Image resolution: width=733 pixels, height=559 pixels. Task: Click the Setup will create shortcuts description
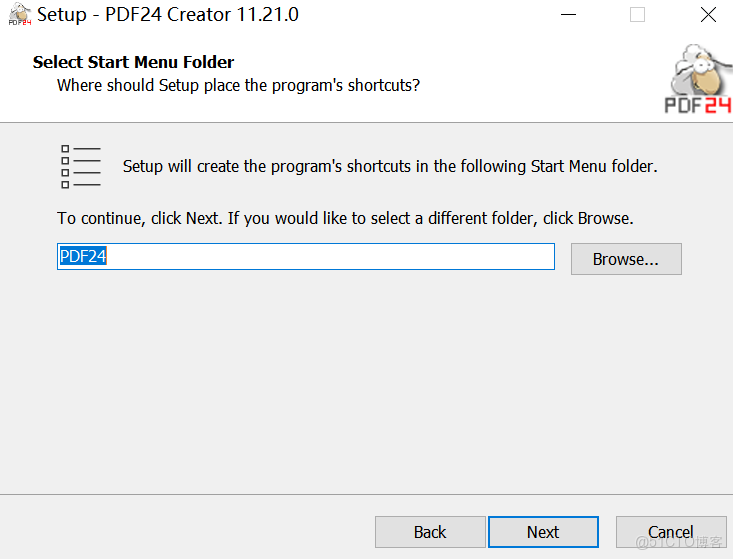click(390, 166)
